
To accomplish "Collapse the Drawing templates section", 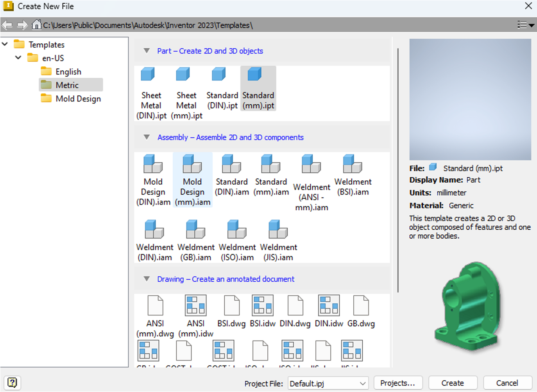I will pyautogui.click(x=147, y=279).
